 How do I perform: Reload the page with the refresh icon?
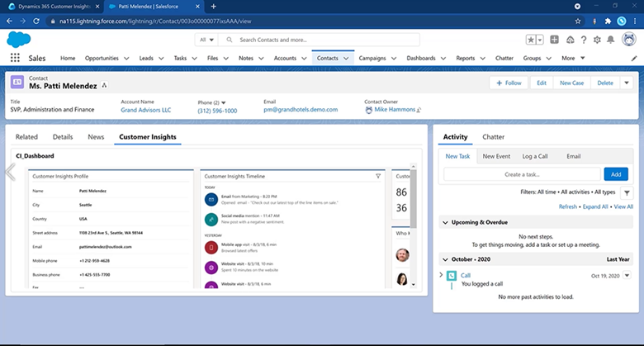(36, 21)
